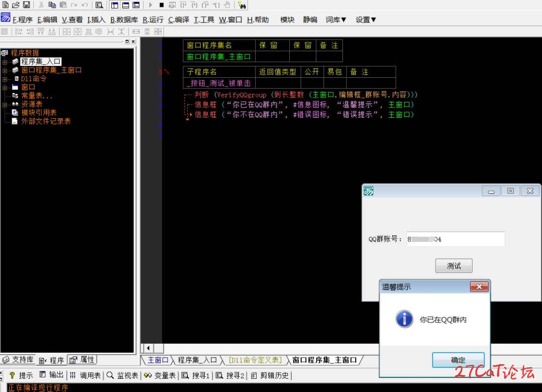Open the find magnifier toolbar icon
The image size is (542, 392).
pos(99,5)
